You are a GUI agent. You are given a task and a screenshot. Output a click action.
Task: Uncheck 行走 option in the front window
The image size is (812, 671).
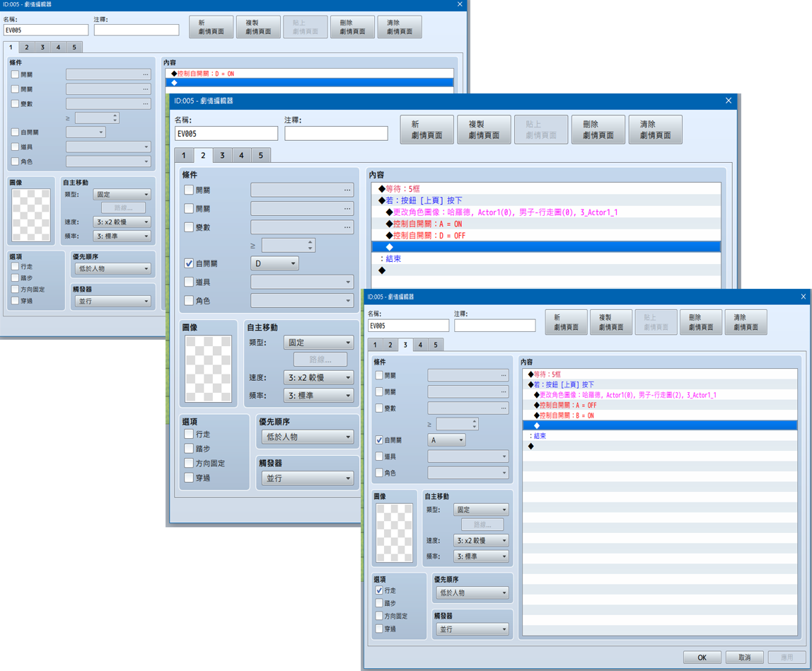tap(380, 590)
